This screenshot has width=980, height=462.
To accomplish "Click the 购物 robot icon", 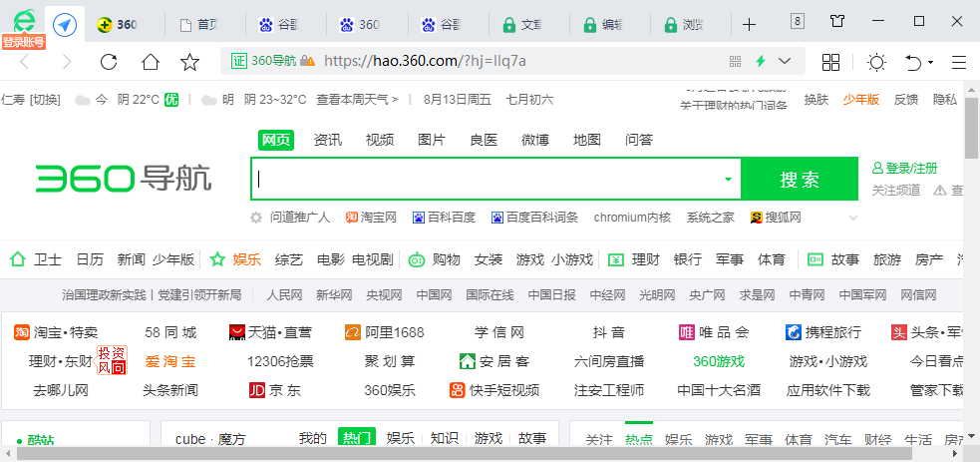I will [x=417, y=259].
